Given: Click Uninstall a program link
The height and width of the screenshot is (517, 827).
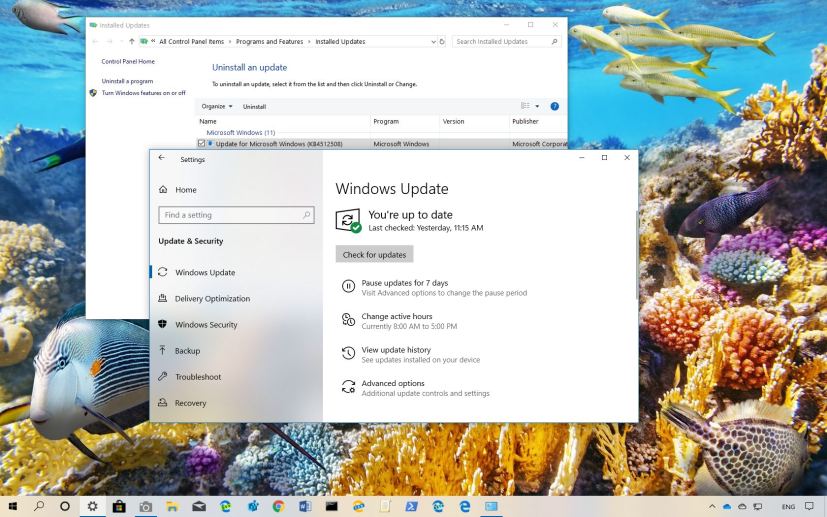Looking at the screenshot, I should [127, 81].
